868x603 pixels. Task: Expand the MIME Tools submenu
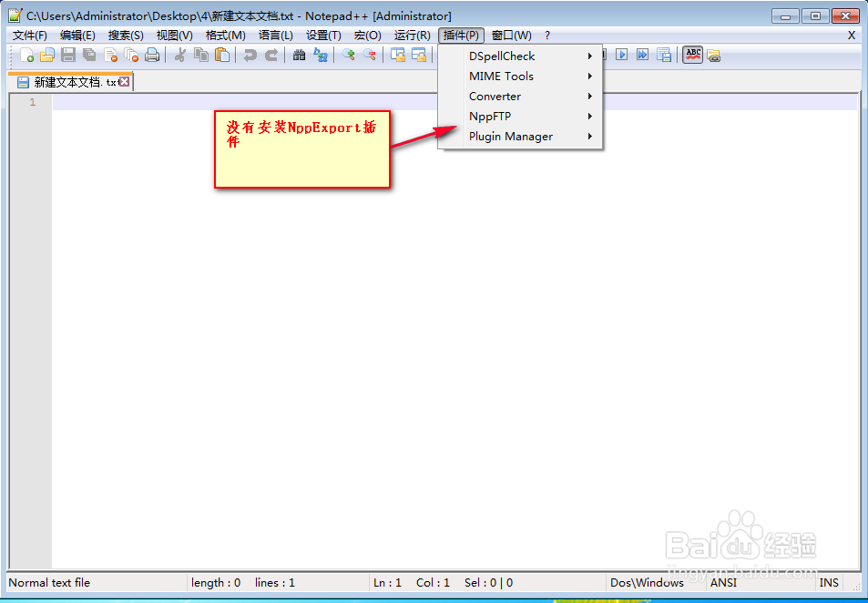point(520,76)
